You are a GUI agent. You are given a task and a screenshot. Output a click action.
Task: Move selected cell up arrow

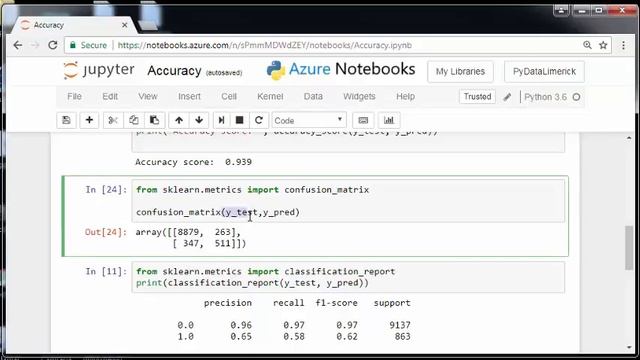[179, 120]
